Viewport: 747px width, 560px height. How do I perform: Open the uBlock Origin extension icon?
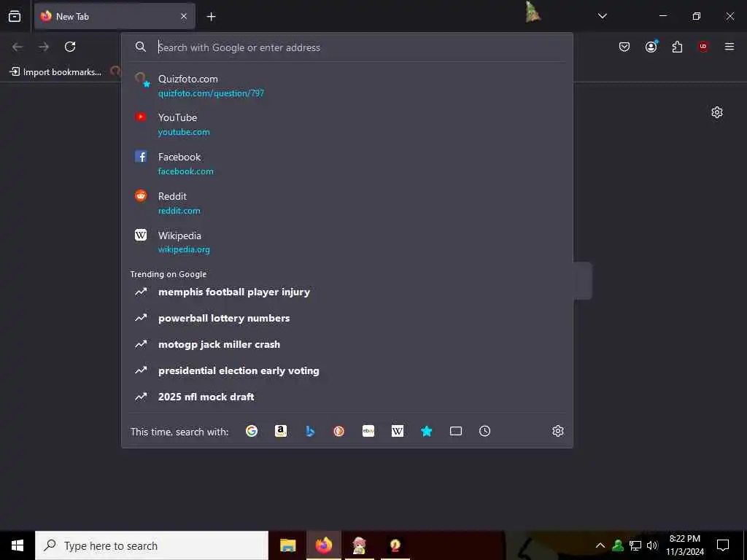point(703,46)
